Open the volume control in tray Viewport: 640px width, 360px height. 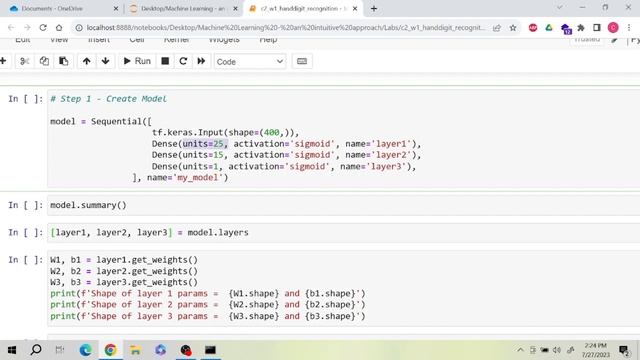click(557, 350)
